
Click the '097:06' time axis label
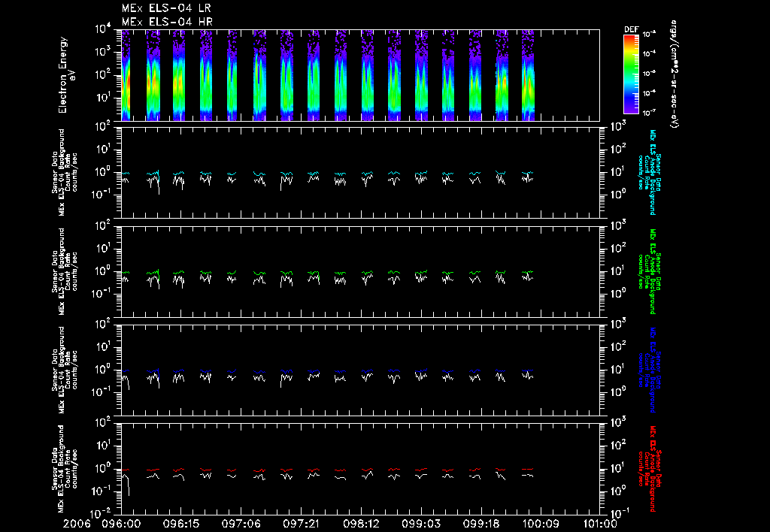click(241, 524)
